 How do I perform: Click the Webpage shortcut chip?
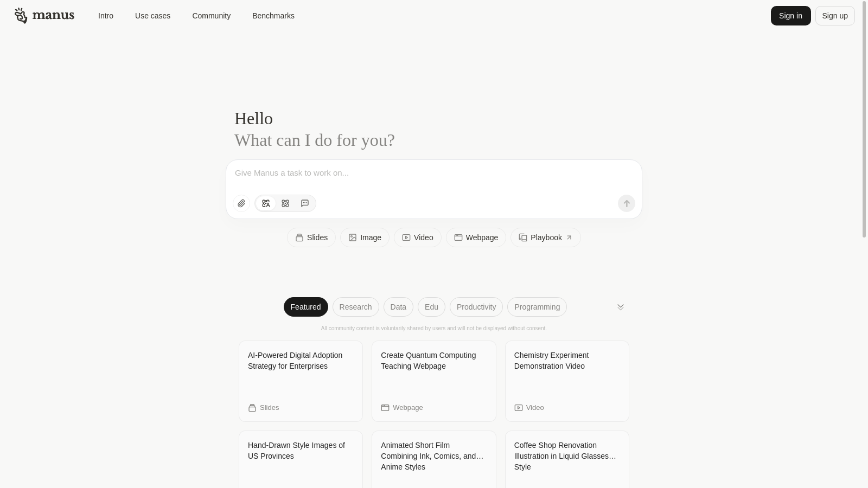(x=476, y=237)
